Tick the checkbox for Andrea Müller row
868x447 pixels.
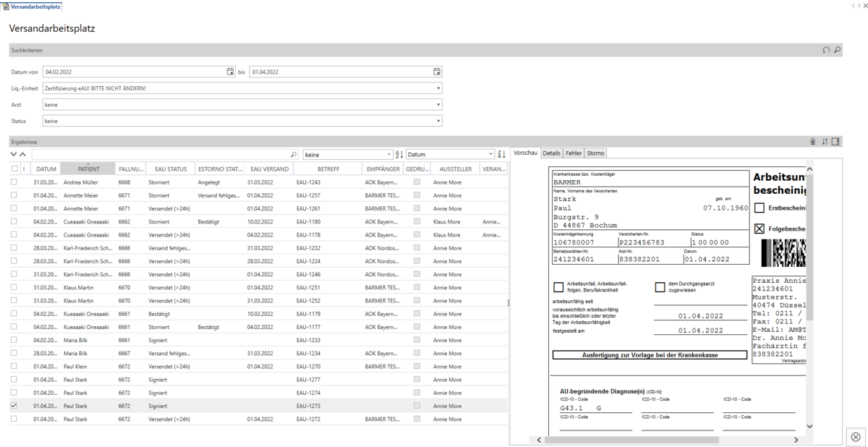[14, 182]
